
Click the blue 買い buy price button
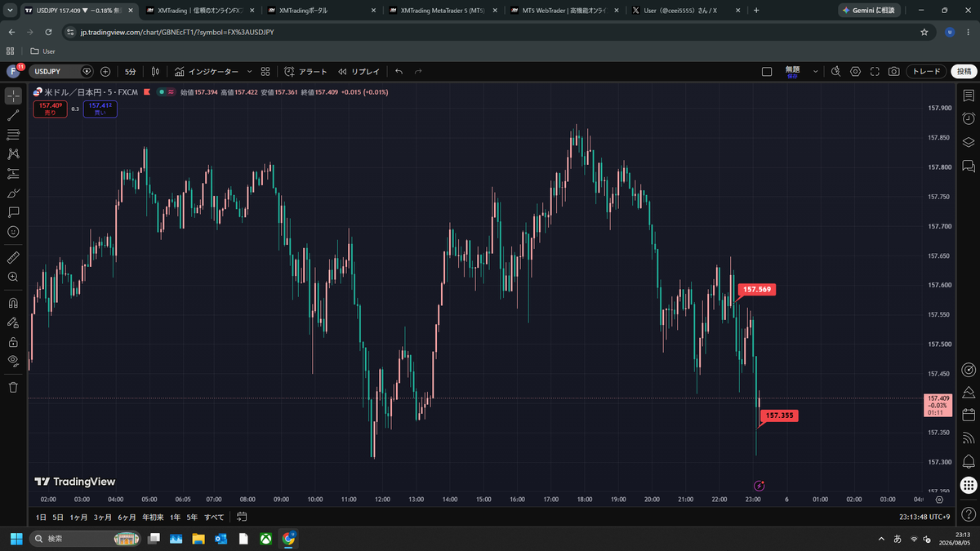click(x=100, y=109)
